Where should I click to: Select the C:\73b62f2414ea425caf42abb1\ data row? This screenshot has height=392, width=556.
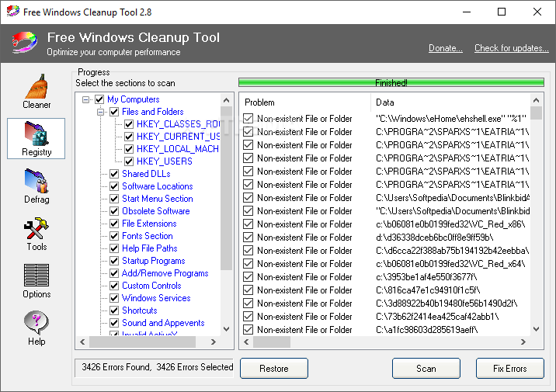tap(437, 317)
